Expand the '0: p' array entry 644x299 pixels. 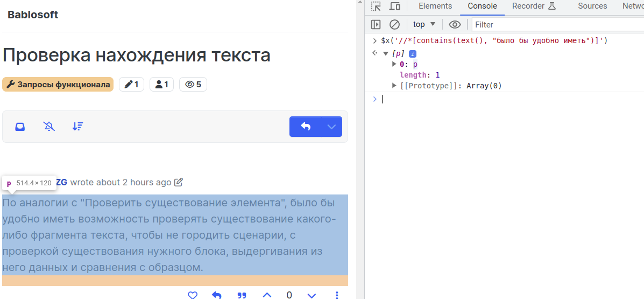point(394,64)
